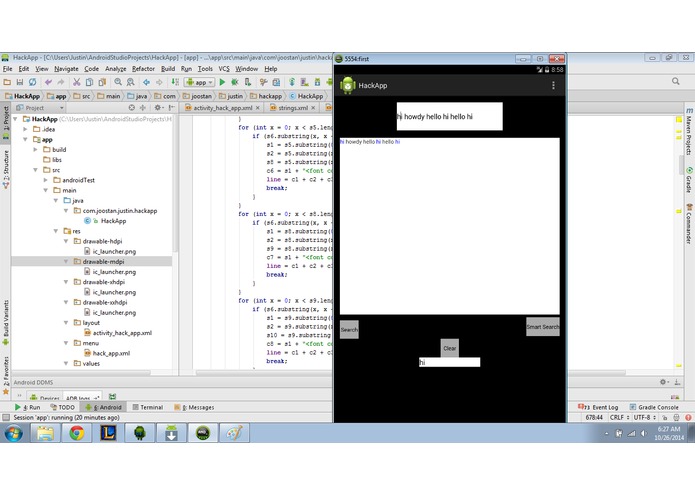Open the 0: Messages tool window
This screenshot has width=695, height=494.
(x=194, y=407)
